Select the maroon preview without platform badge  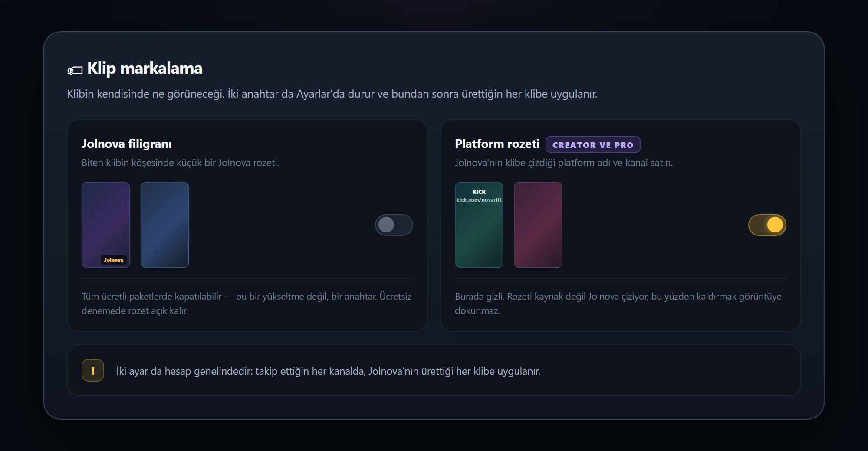[538, 225]
